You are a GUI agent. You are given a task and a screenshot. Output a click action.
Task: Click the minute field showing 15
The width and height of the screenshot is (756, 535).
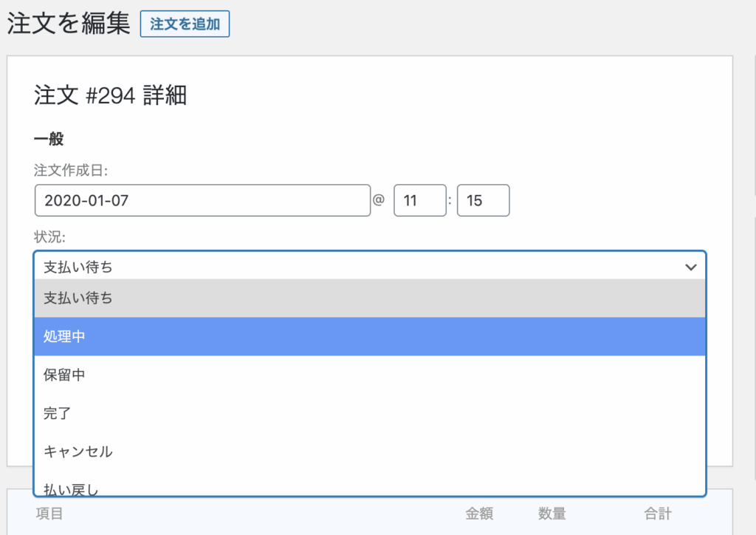[483, 200]
